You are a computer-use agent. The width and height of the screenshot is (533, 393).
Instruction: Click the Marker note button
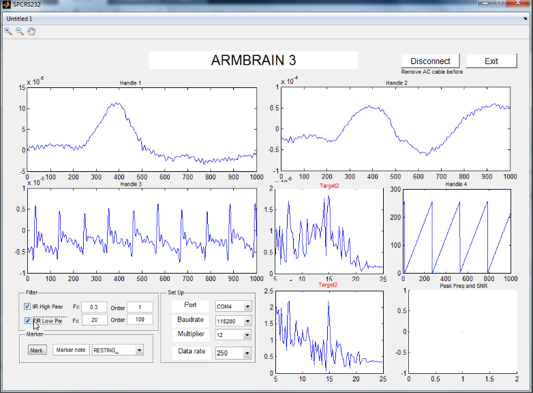click(x=71, y=350)
